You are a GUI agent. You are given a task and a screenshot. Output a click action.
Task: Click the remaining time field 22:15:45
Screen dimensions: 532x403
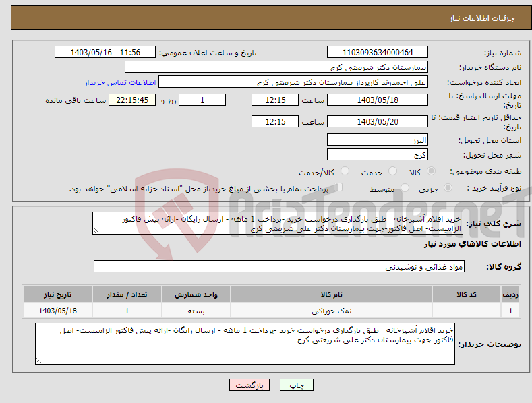(132, 100)
